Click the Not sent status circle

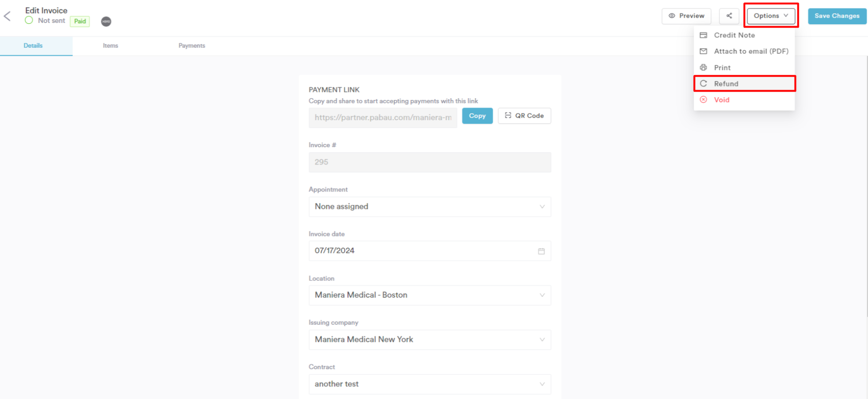tap(29, 21)
